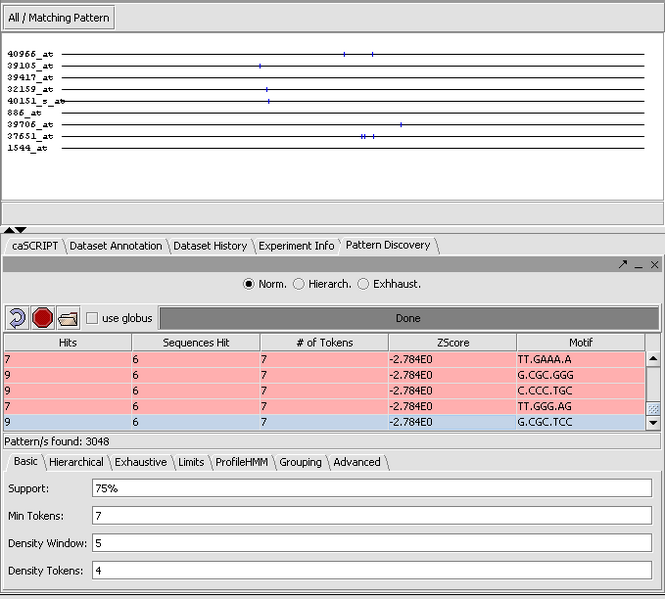Viewport: 665px width, 599px height.
Task: Open the ProfileHMM tab
Action: (242, 462)
